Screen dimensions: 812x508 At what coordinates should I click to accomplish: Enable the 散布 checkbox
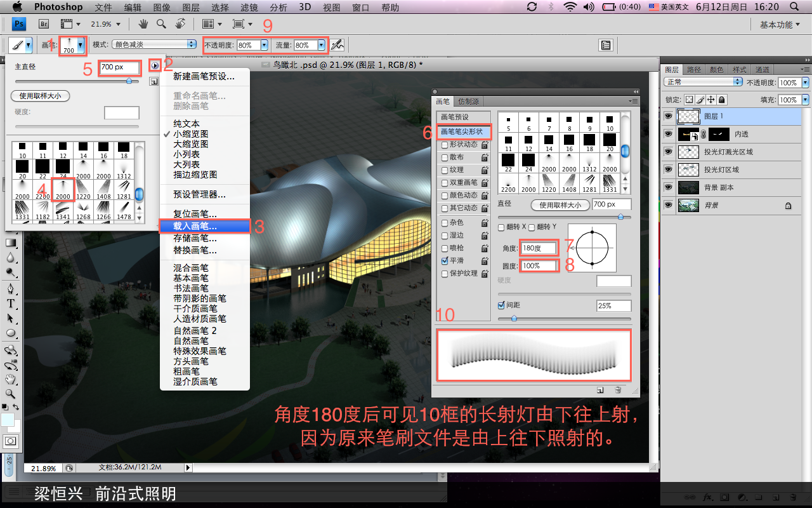pos(445,157)
